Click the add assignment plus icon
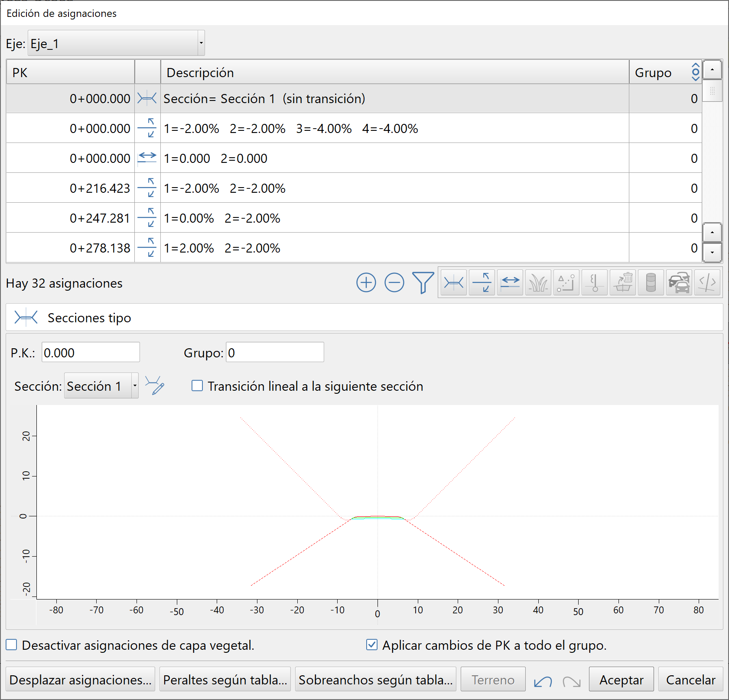This screenshot has height=700, width=729. [x=366, y=283]
